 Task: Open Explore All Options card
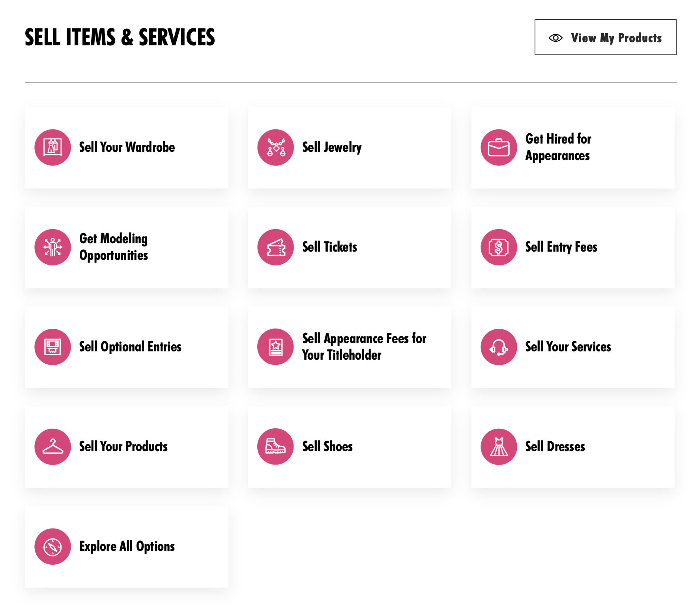click(127, 547)
